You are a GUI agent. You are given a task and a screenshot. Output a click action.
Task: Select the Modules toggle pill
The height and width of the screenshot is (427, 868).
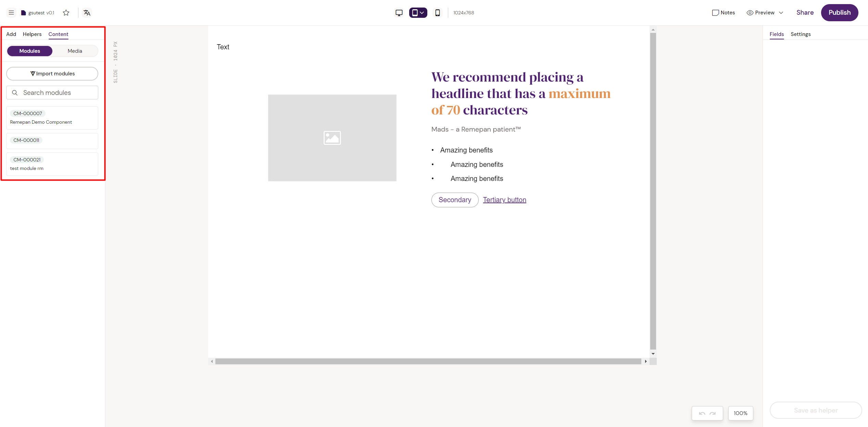tap(30, 51)
